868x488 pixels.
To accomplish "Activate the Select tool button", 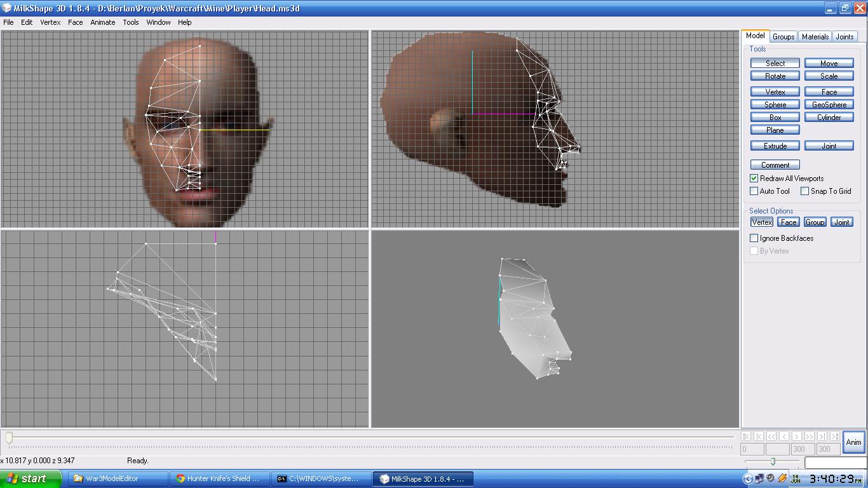I will 775,63.
